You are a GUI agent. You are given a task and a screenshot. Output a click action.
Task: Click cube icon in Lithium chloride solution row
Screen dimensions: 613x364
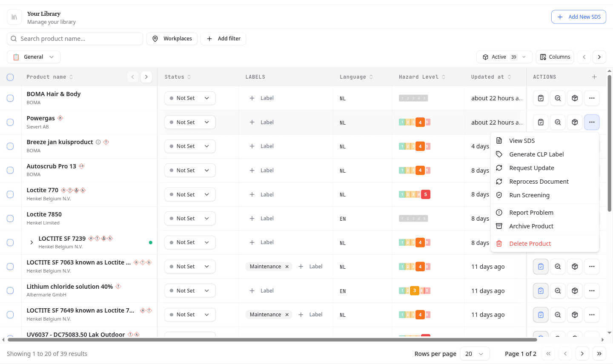[x=575, y=291]
